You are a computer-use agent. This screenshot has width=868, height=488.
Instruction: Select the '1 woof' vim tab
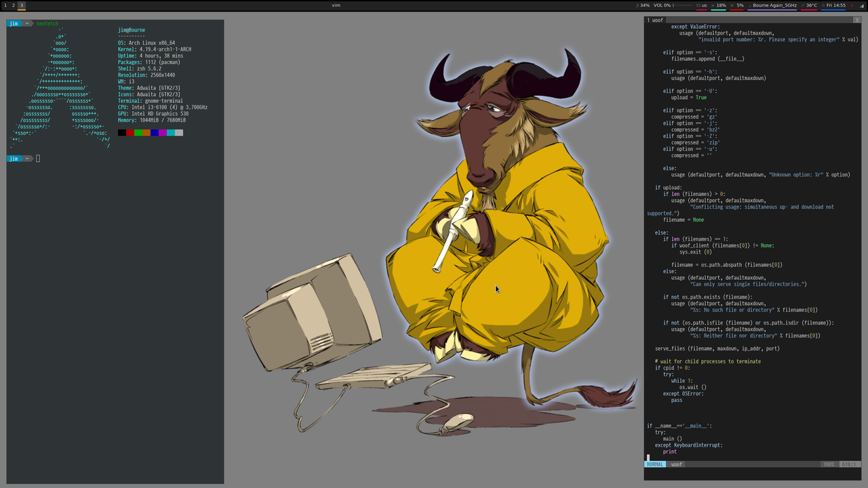point(655,20)
